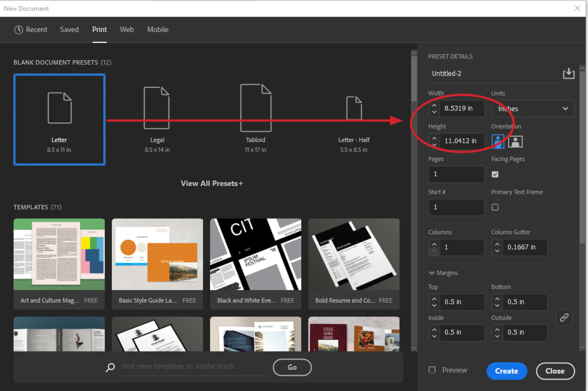588x391 pixels.
Task: Click the Create button
Action: (x=506, y=371)
